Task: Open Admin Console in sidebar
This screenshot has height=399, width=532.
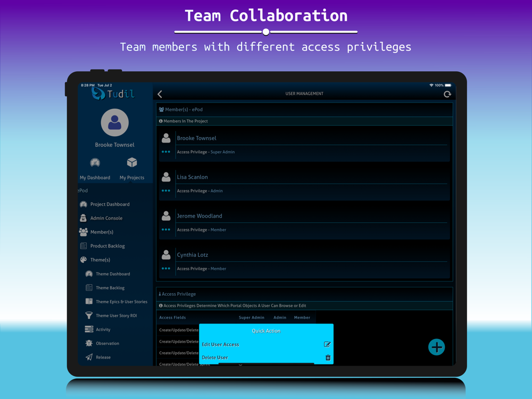Action: (106, 218)
